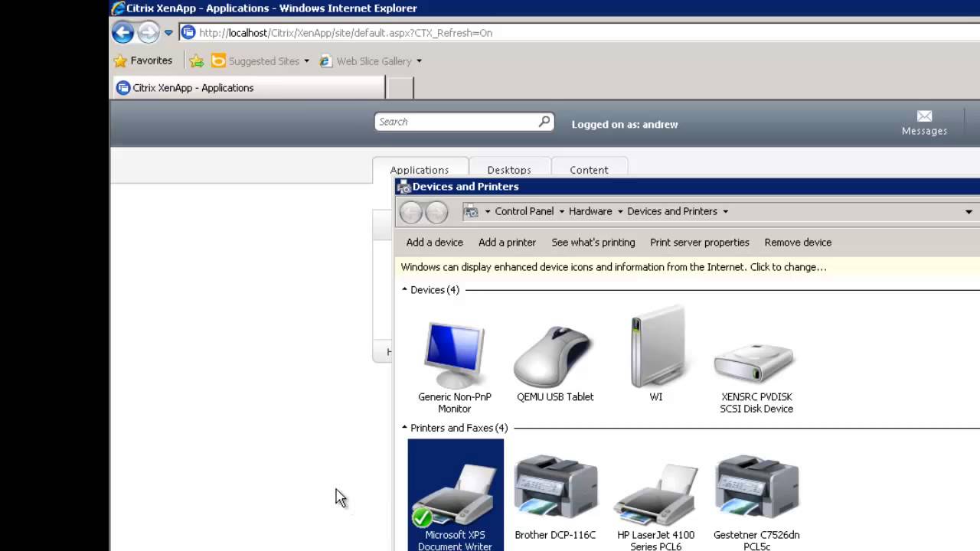Expand the arrow after Hardware breadcrumb
The image size is (980, 551).
click(620, 212)
